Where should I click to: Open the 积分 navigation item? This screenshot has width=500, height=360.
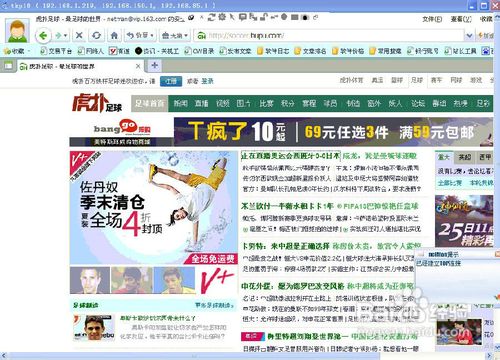point(287,103)
